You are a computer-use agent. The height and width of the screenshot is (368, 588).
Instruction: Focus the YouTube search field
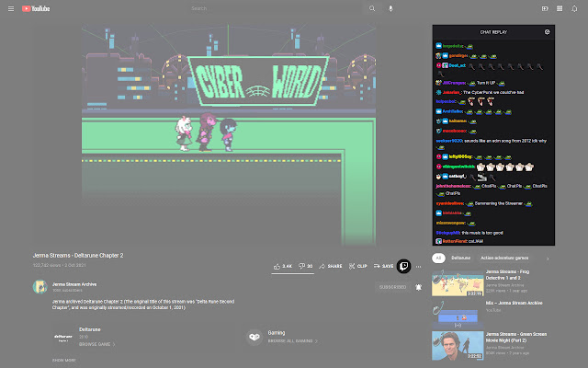pyautogui.click(x=276, y=8)
